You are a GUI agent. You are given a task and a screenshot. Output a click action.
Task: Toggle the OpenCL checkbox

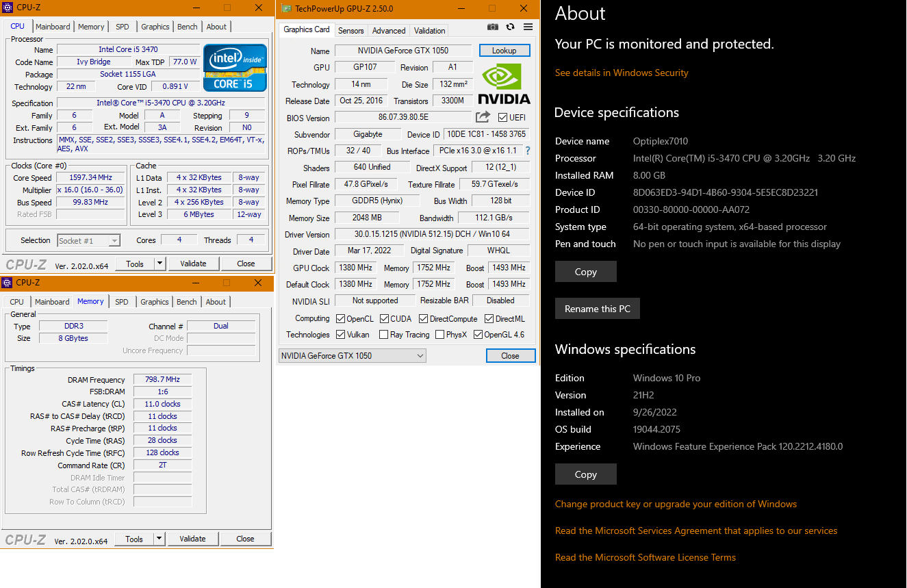[x=340, y=318]
